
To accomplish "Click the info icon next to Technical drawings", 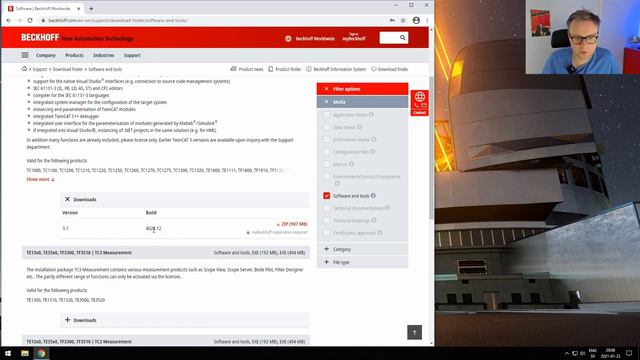I will click(x=373, y=220).
